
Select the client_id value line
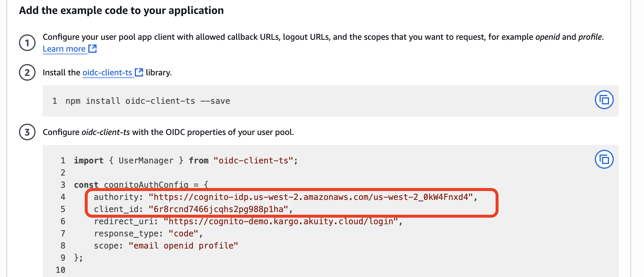(x=193, y=209)
